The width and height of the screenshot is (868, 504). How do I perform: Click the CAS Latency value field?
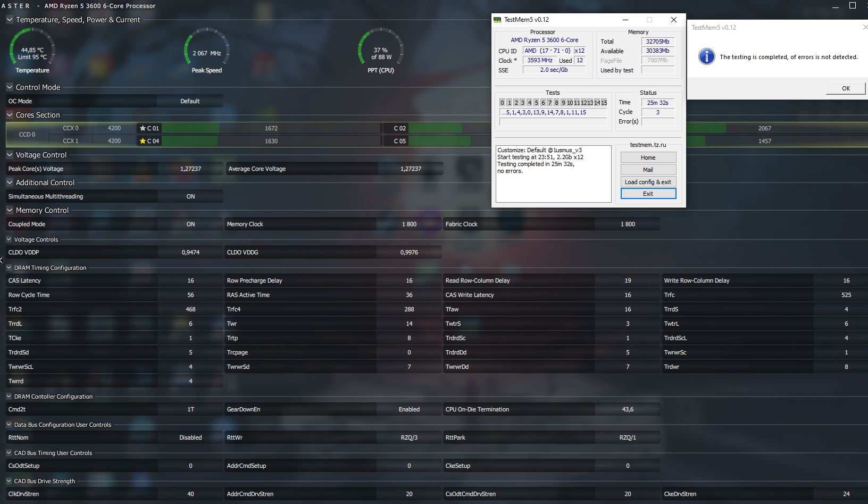[190, 280]
